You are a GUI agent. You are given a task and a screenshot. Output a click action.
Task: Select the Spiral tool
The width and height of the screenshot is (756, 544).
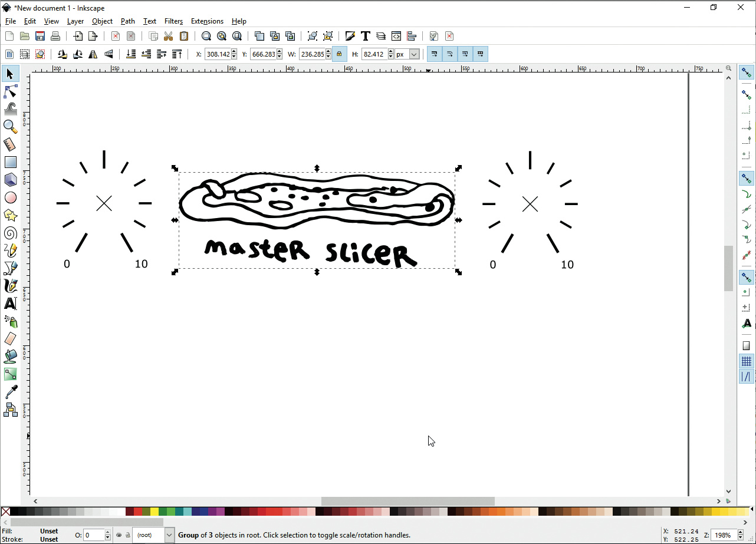click(11, 233)
